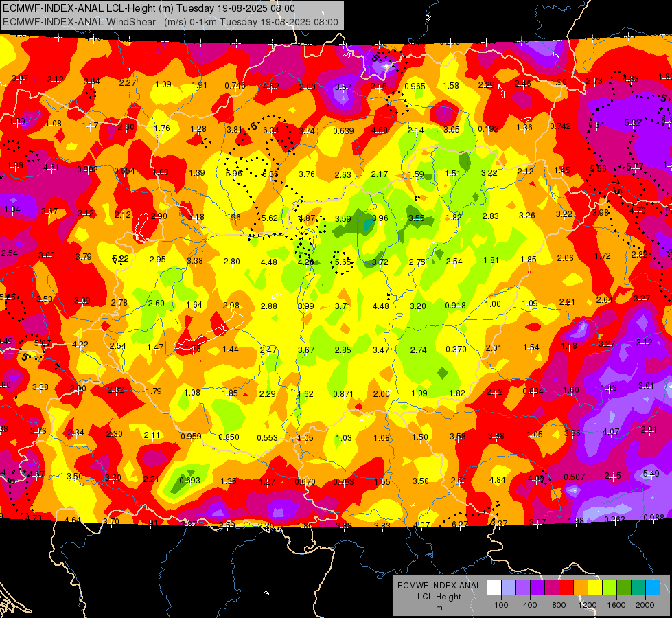Screen dimensions: 672x618
Task: Click the wind shear value 4.61
Action: pos(51,168)
